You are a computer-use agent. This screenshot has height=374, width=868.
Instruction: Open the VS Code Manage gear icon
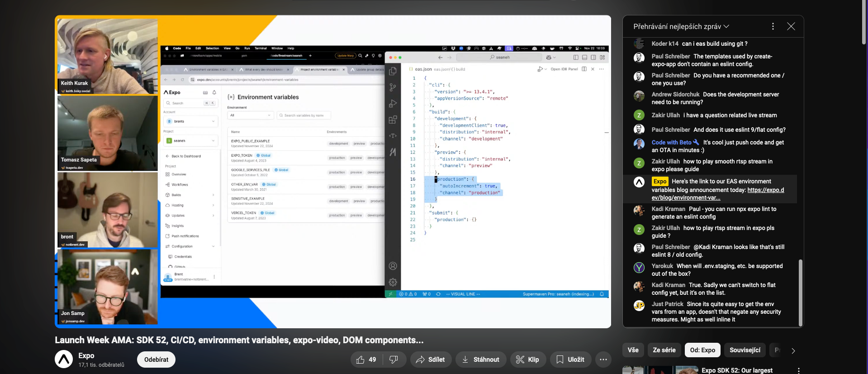393,283
